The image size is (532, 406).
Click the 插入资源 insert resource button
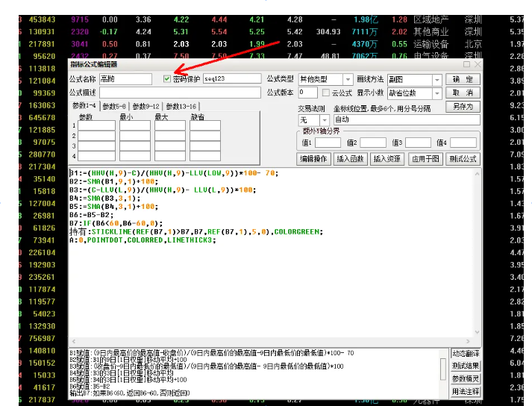point(387,159)
